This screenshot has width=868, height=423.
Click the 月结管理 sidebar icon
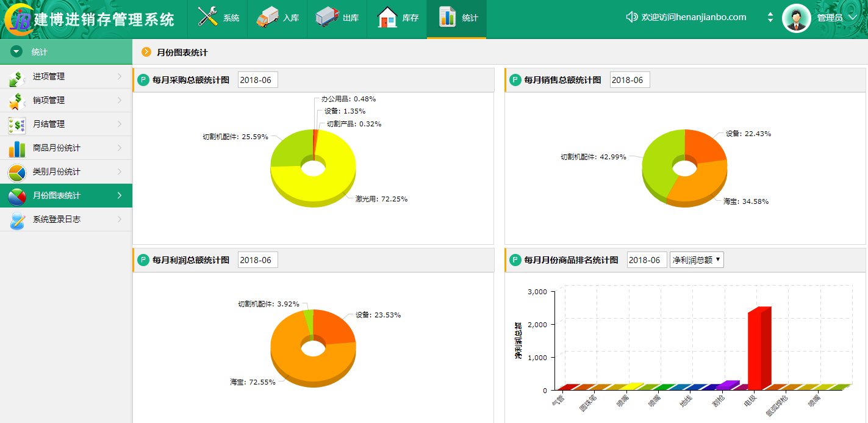[17, 125]
